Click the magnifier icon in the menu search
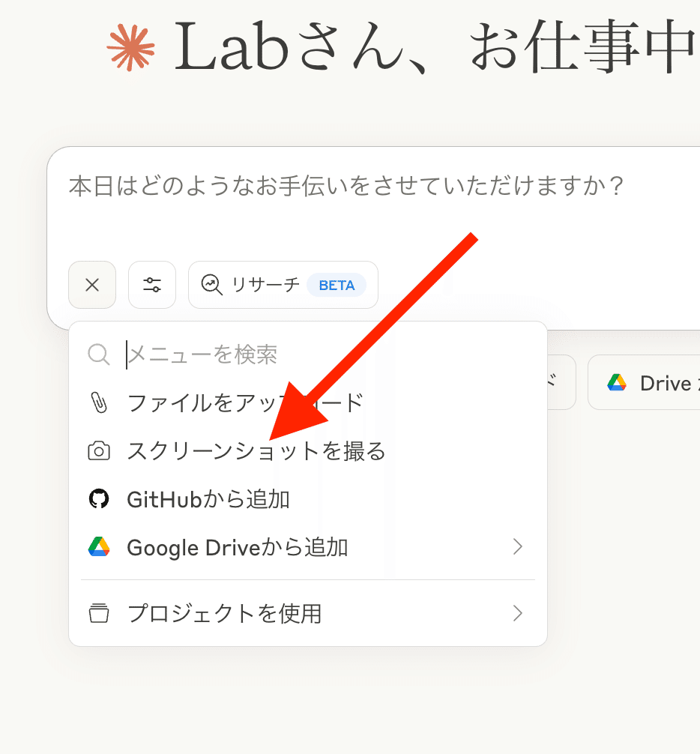This screenshot has width=700, height=754. pyautogui.click(x=99, y=354)
